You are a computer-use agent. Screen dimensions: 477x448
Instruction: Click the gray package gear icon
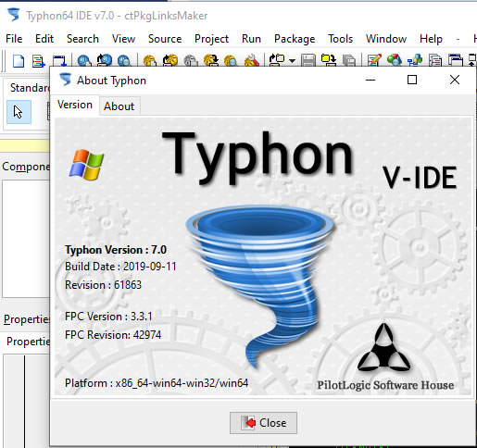pos(191,60)
